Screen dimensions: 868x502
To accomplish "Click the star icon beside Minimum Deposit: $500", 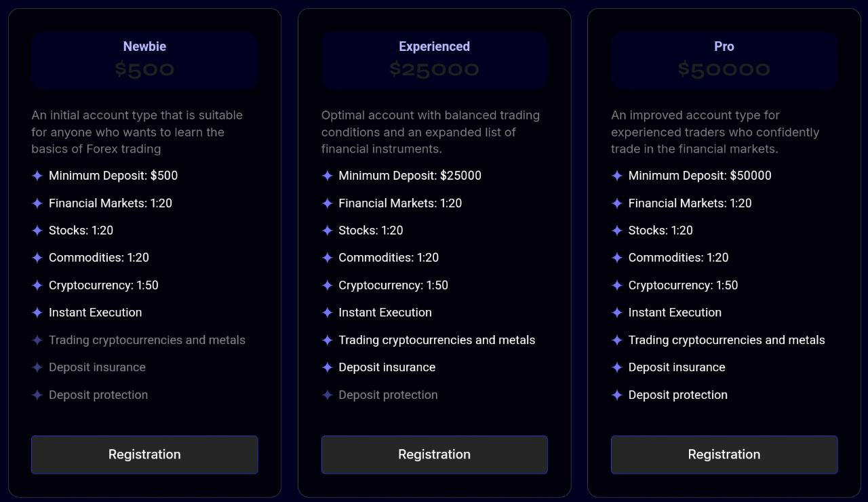I will (x=37, y=176).
